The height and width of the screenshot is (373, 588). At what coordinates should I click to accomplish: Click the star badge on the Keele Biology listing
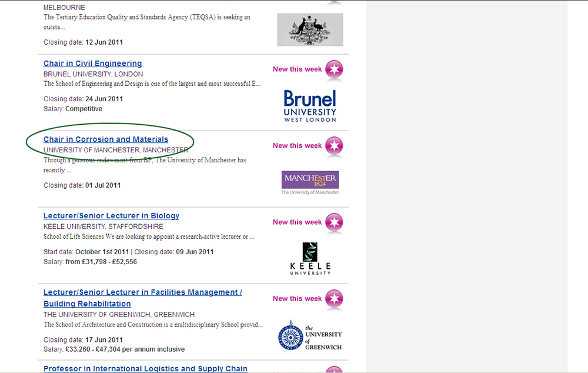(x=334, y=222)
